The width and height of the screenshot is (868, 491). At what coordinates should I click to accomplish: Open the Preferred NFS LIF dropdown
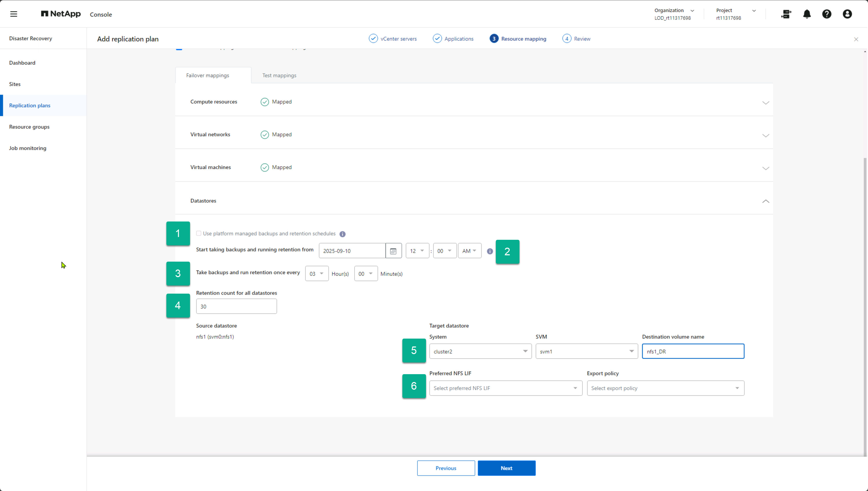coord(505,388)
